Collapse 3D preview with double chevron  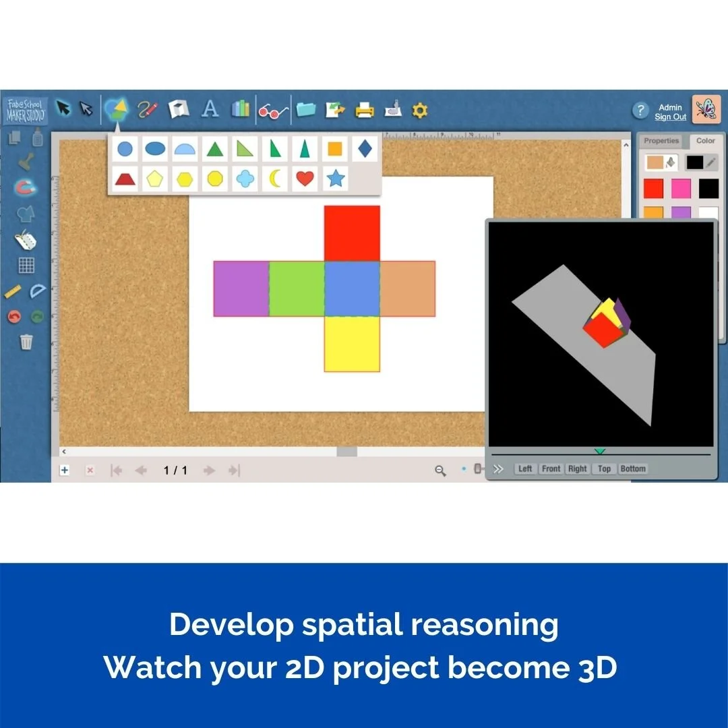(498, 469)
